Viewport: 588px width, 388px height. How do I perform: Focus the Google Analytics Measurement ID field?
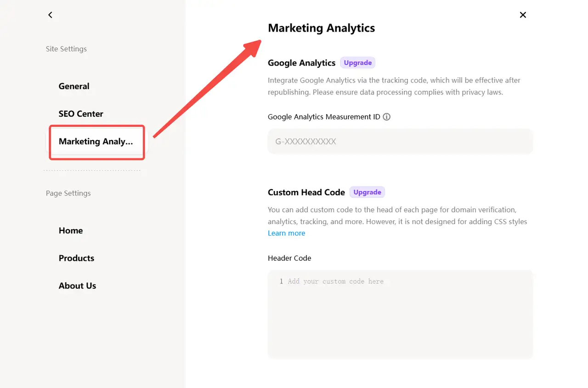coord(400,141)
